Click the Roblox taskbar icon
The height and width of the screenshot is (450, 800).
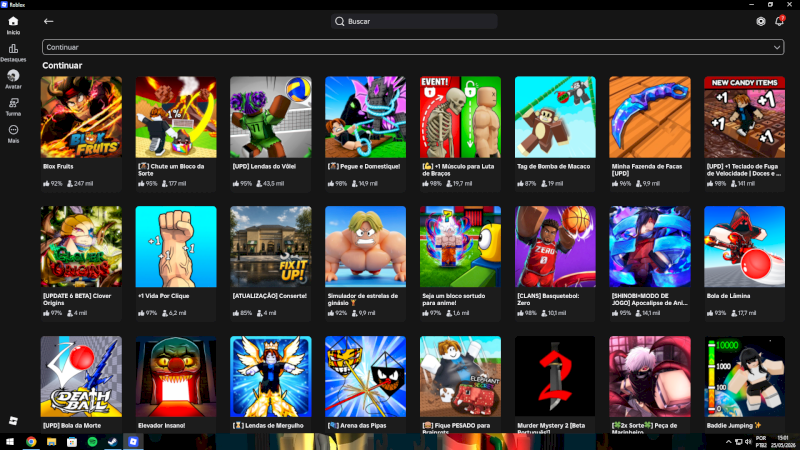coord(133,442)
